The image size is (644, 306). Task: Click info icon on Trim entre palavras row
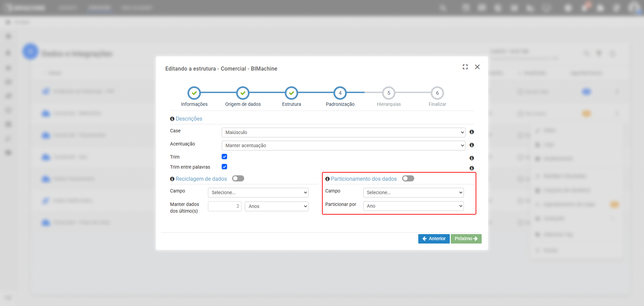click(x=472, y=168)
